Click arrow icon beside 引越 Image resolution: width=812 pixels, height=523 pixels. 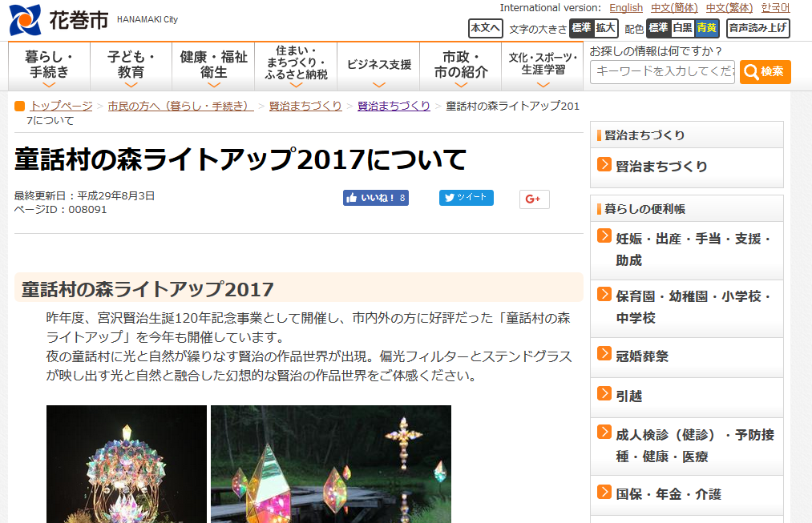click(604, 393)
